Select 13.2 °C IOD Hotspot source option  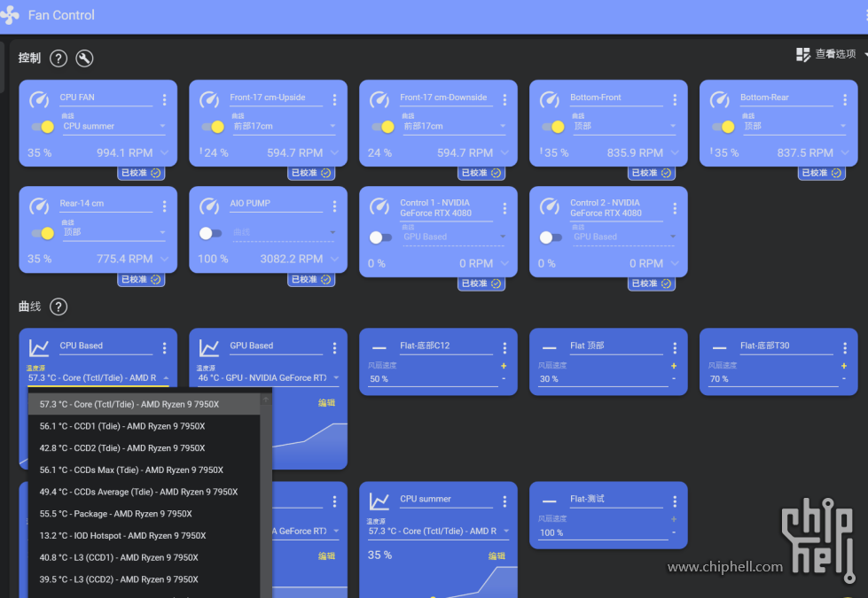pos(144,535)
